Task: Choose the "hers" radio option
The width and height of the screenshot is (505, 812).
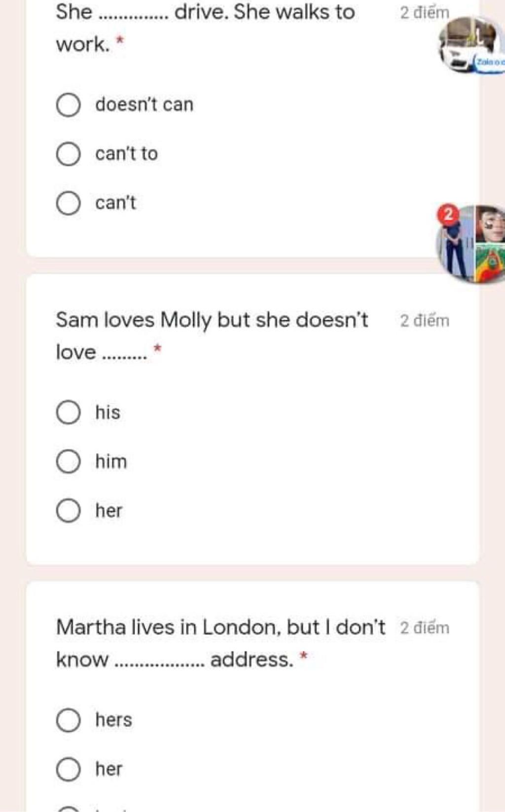Action: 69,720
